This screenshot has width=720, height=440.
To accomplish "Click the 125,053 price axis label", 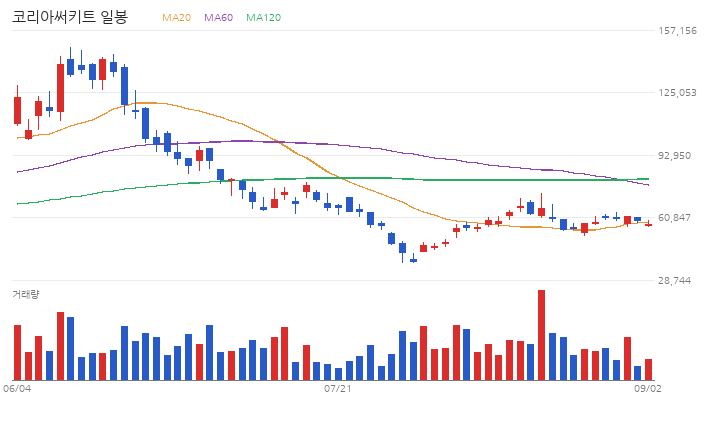I will tap(677, 93).
